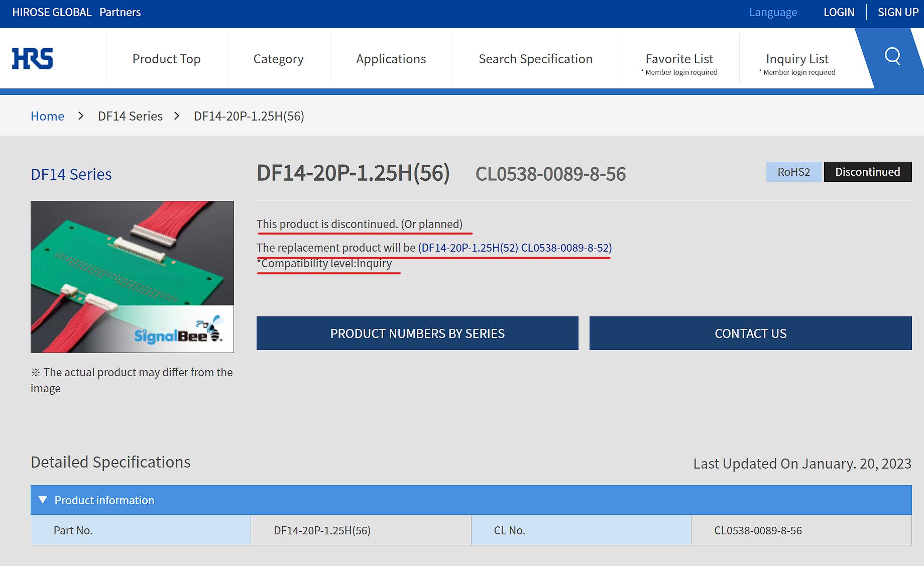
Task: Open the Applications menu
Action: pos(391,59)
